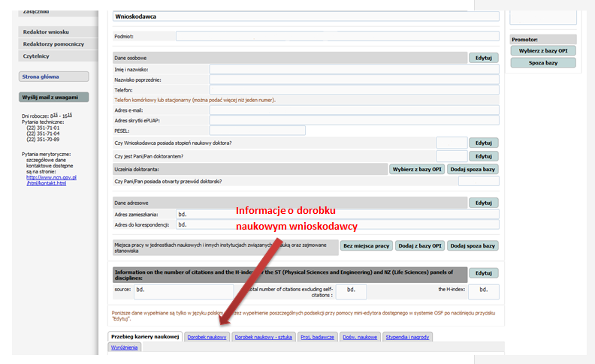Click Promotor Spoza bazy button
The image size is (595, 364).
click(x=543, y=62)
